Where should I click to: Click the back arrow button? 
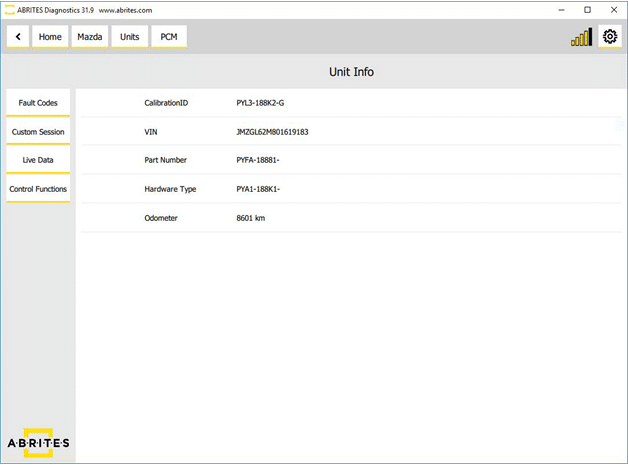coord(18,37)
